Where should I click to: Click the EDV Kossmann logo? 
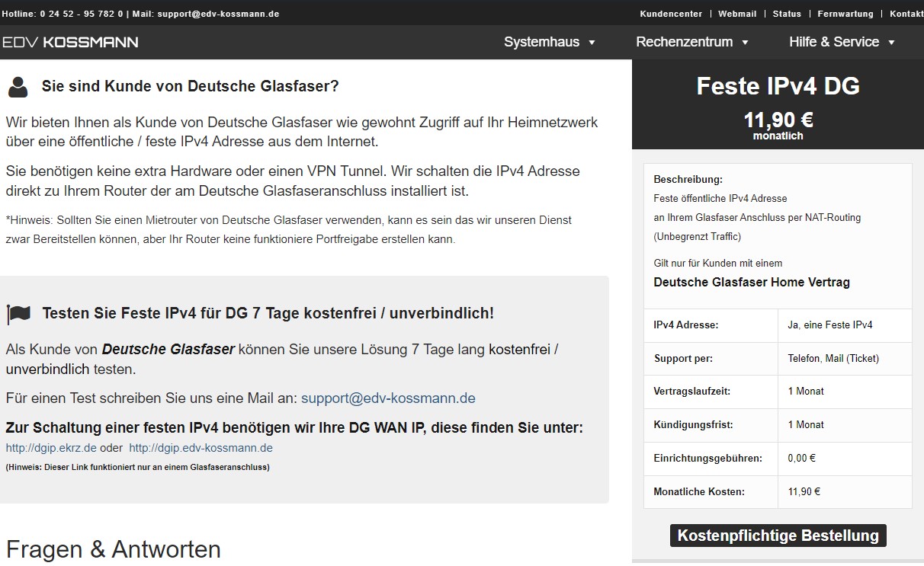point(69,42)
